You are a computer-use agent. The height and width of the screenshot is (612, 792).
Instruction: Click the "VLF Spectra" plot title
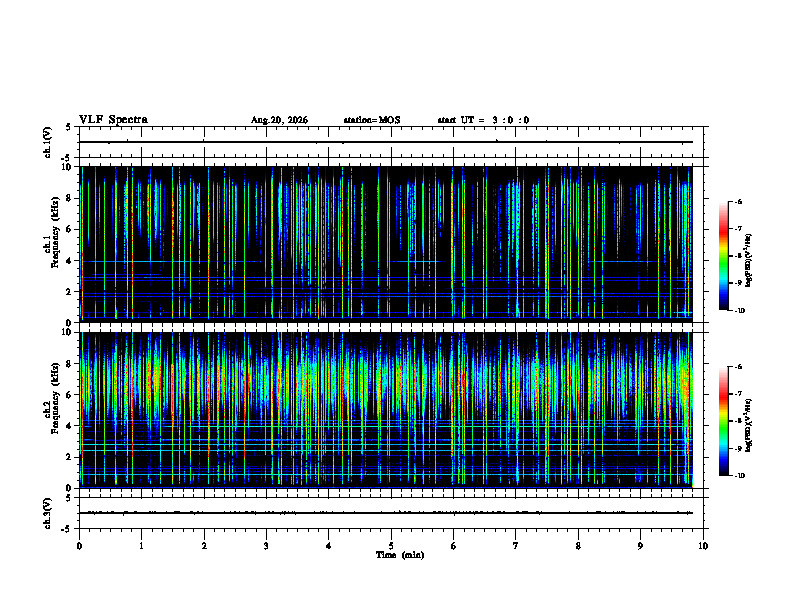tap(113, 120)
